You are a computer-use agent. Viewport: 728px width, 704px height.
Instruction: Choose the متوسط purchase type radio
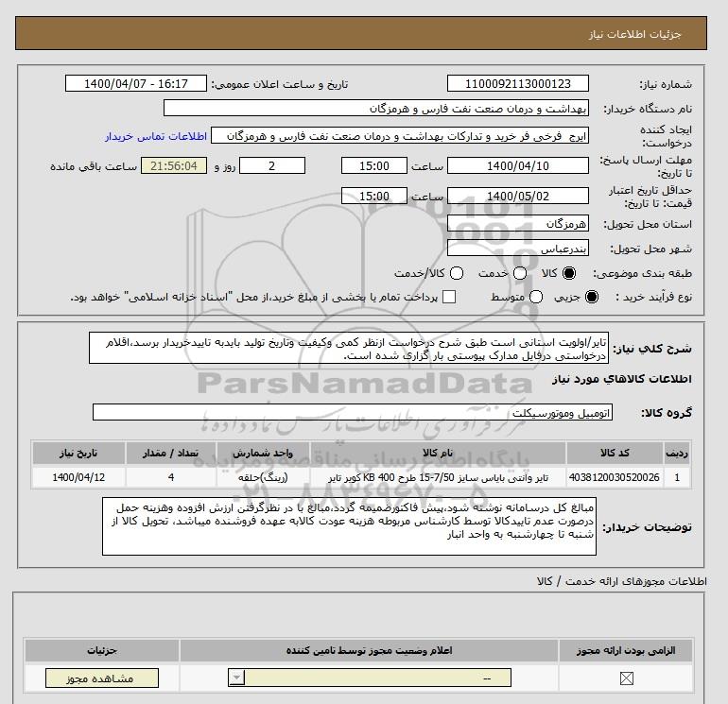click(536, 297)
